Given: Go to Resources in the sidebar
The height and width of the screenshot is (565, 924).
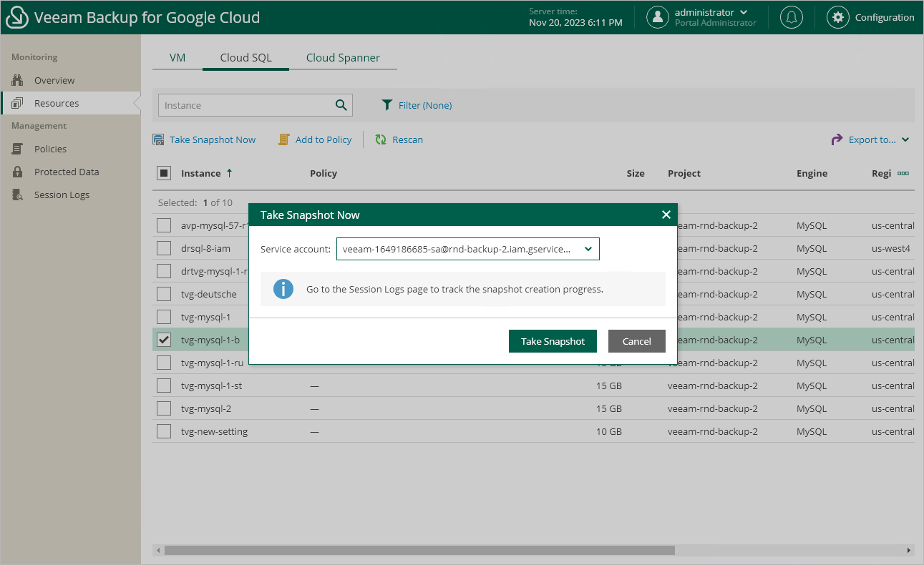Looking at the screenshot, I should click(x=57, y=103).
